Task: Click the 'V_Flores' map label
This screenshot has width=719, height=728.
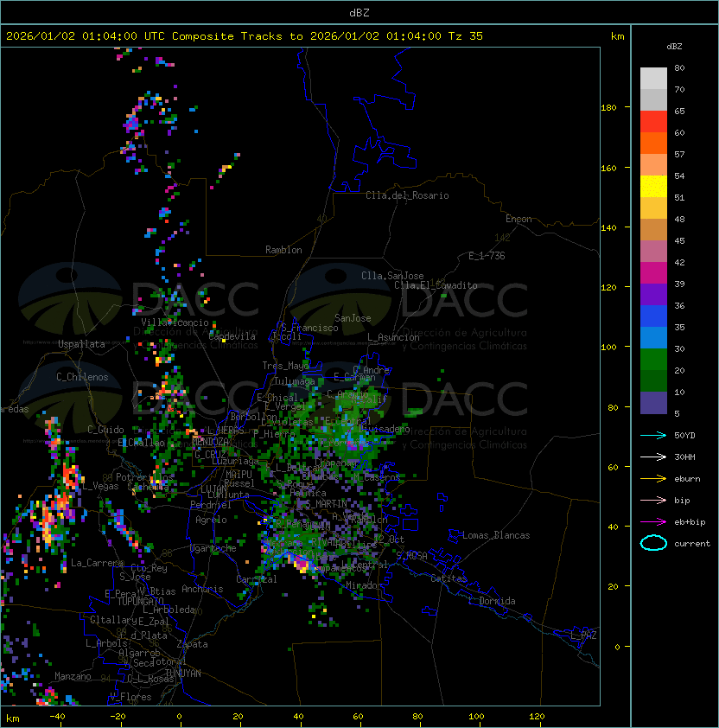Action: point(130,697)
